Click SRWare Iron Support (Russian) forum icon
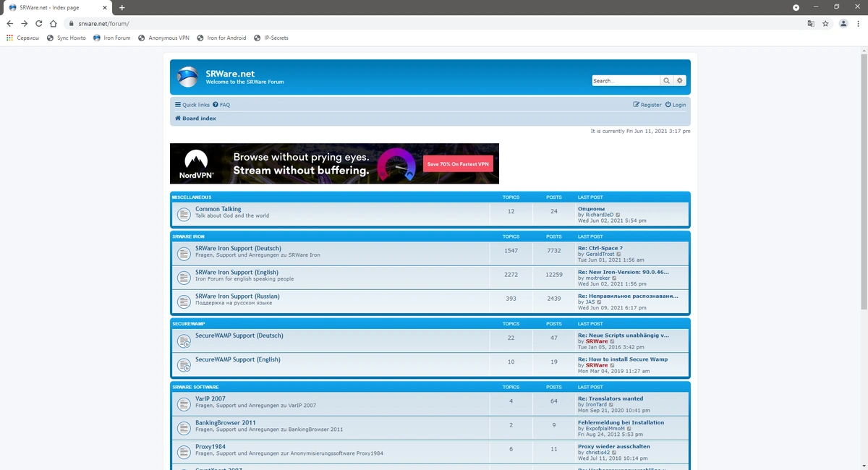Screen dimensions: 868x470 (x=184, y=302)
